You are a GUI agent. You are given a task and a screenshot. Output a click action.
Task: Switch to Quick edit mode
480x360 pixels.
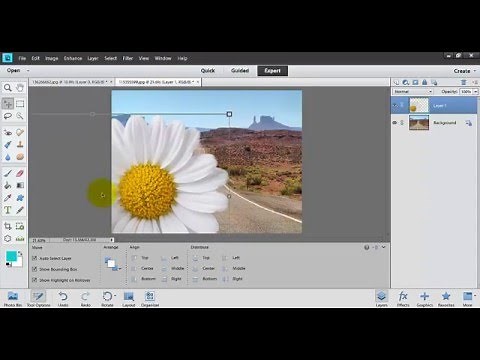(208, 71)
